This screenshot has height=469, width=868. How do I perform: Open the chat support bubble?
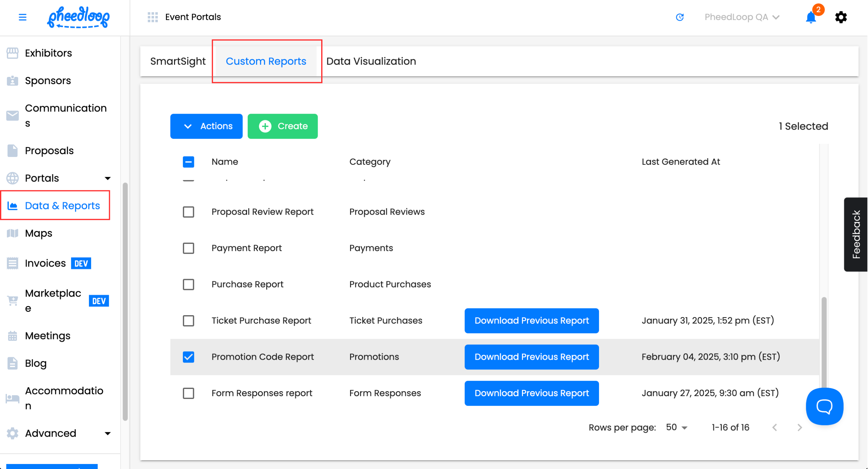[824, 407]
